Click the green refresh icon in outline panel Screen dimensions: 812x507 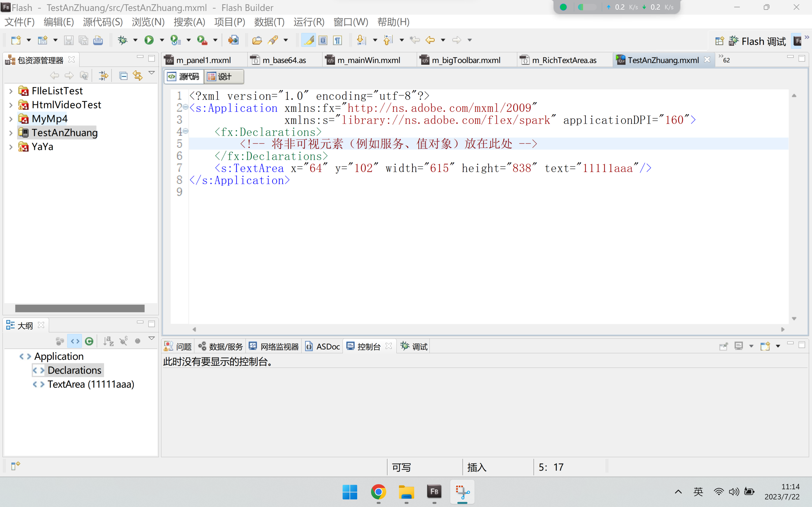coord(89,341)
